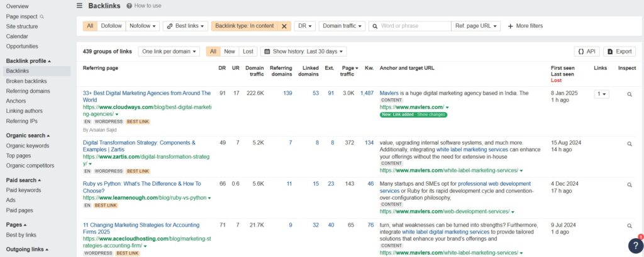644x257 pixels.
Task: Open Referring domains in the sidebar
Action: (x=28, y=91)
